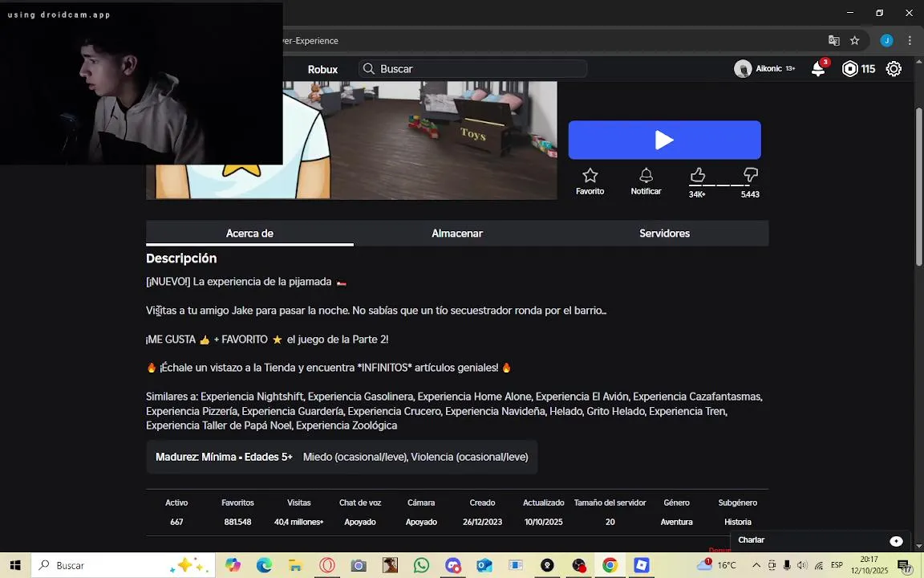Launch Microsoft Edge from taskbar

coord(264,566)
